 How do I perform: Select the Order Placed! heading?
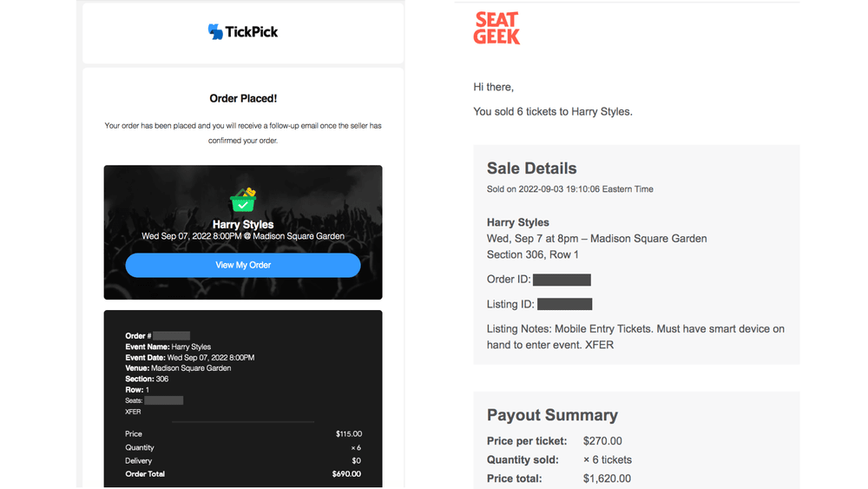(243, 99)
